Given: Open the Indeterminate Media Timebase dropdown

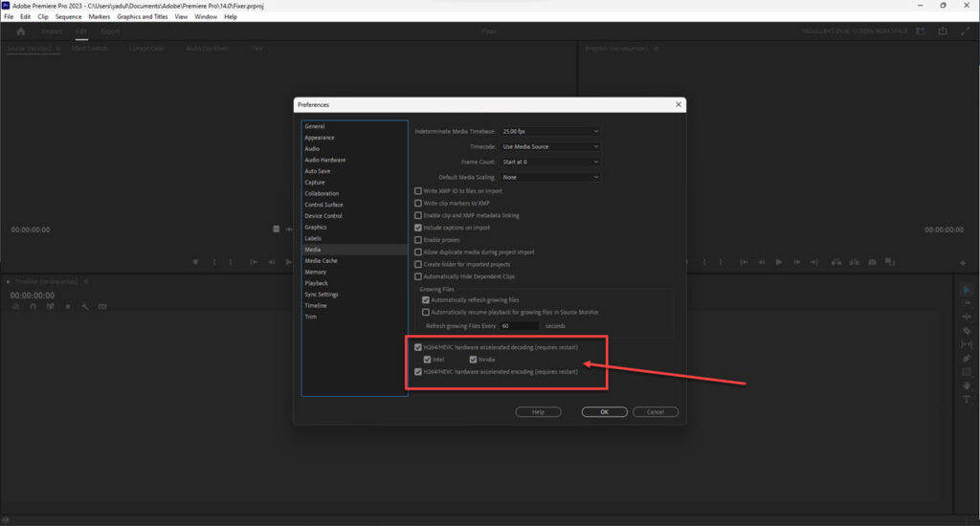Looking at the screenshot, I should [x=550, y=131].
